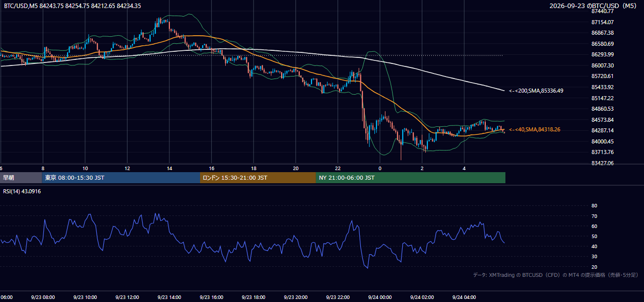Viewport: 644px width, 302px height.
Task: Click price axis label 85147.22
Action: 603,98
